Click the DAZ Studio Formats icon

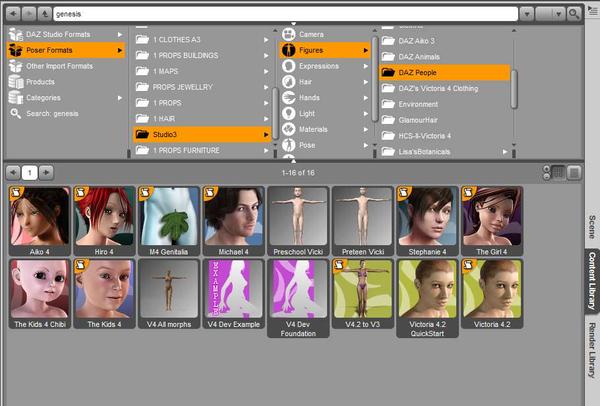pos(16,34)
